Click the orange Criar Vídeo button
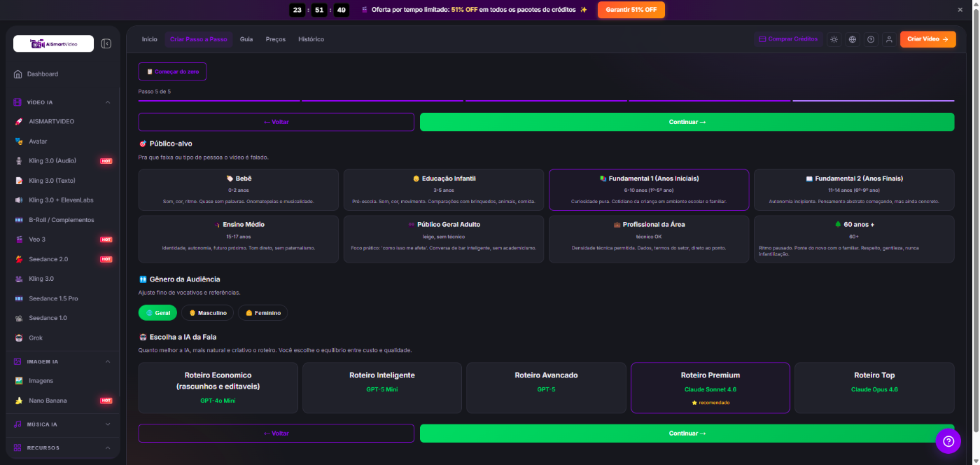This screenshot has height=465, width=980. [x=927, y=39]
